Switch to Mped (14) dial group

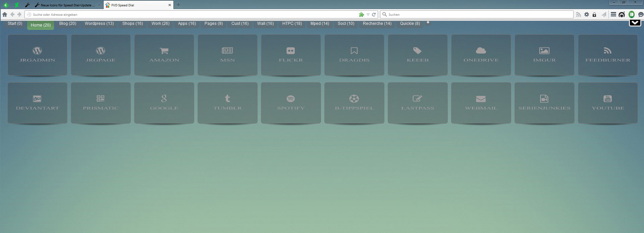coord(320,24)
